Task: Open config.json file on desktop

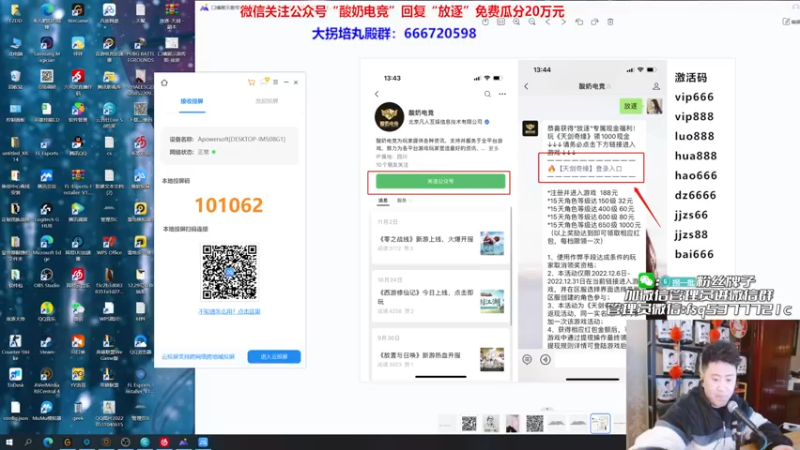Action: (x=15, y=411)
